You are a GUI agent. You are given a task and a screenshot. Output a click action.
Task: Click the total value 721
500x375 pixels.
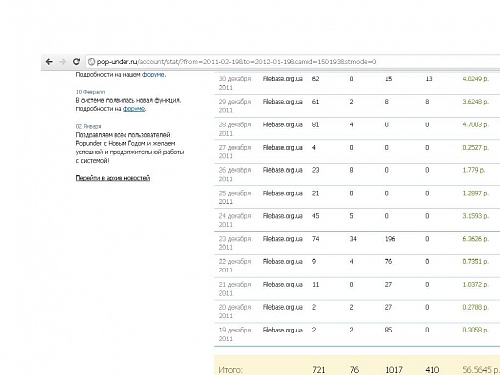point(319,370)
